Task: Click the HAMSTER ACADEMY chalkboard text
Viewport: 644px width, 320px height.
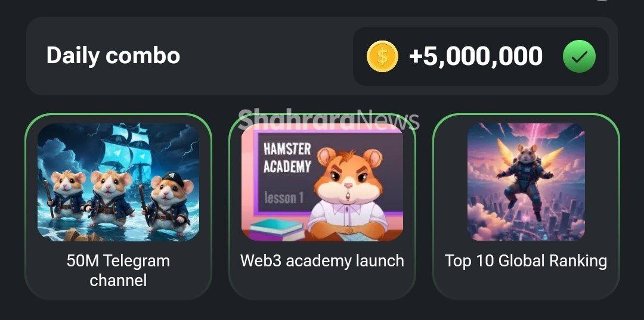Action: point(287,158)
